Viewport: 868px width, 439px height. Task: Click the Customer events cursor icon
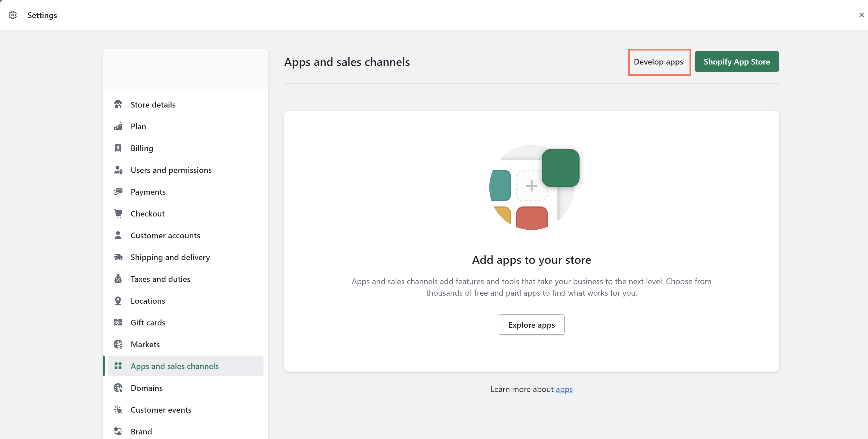click(118, 410)
